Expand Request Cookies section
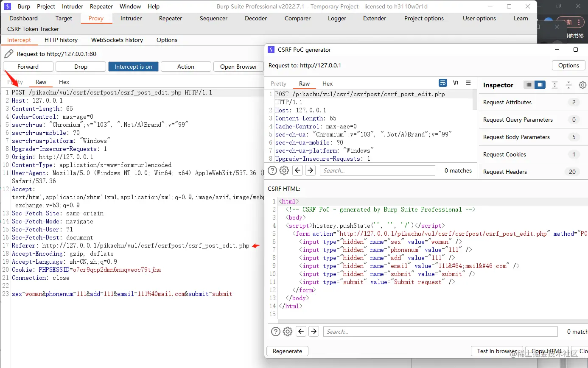Viewport: 588px width, 368px height. click(533, 154)
